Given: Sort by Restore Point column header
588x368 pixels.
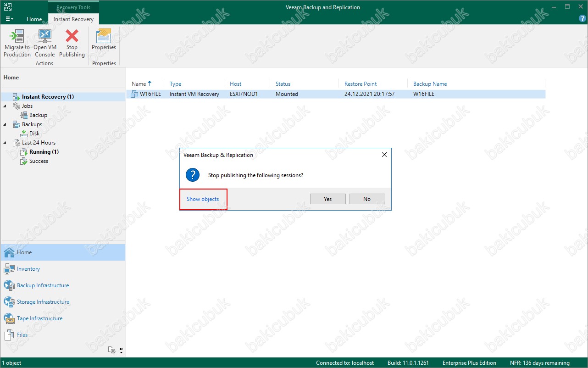Looking at the screenshot, I should (361, 84).
